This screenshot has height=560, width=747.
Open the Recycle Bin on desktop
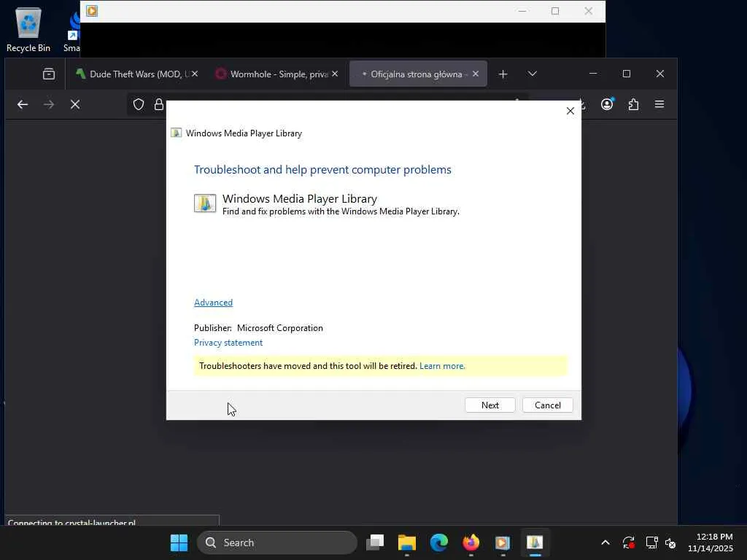[x=28, y=29]
